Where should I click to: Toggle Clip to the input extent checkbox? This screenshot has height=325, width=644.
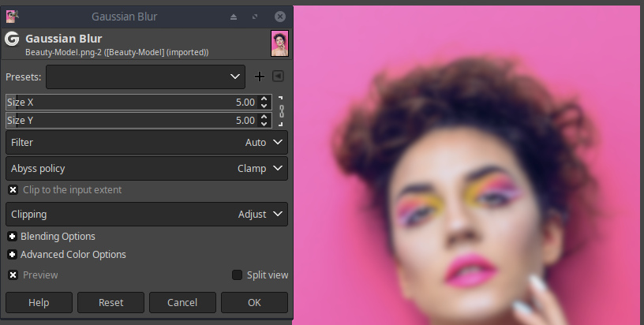tap(13, 190)
